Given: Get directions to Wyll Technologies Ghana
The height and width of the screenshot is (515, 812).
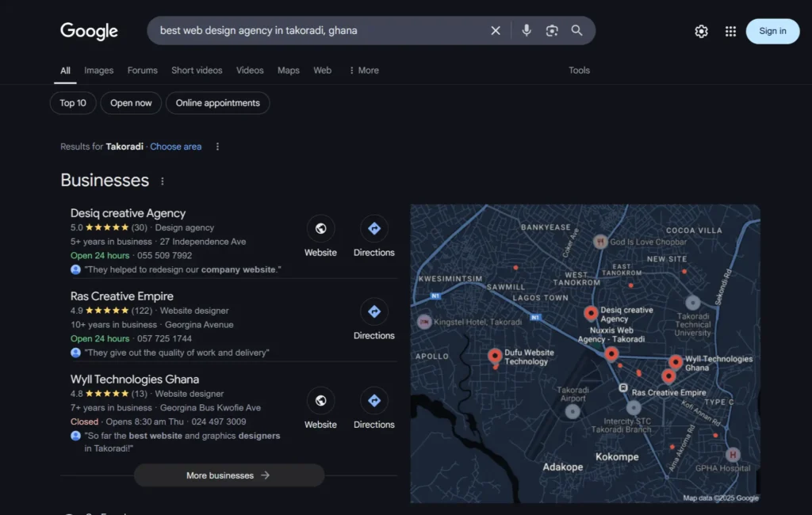Looking at the screenshot, I should (x=374, y=401).
